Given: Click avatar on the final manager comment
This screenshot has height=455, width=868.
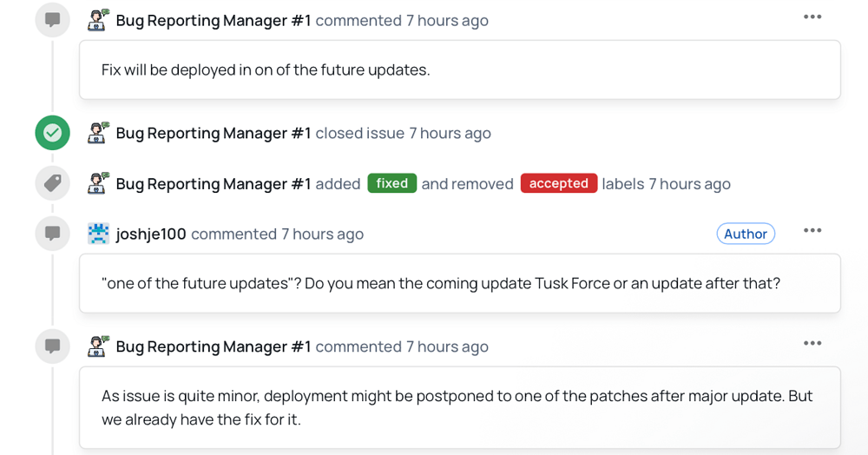Looking at the screenshot, I should pos(99,346).
